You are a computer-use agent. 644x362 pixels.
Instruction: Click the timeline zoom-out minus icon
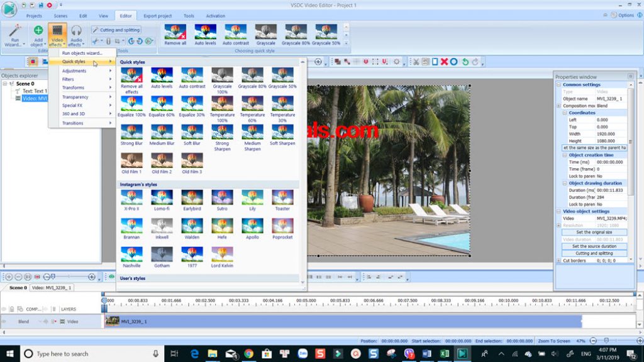click(x=18, y=277)
